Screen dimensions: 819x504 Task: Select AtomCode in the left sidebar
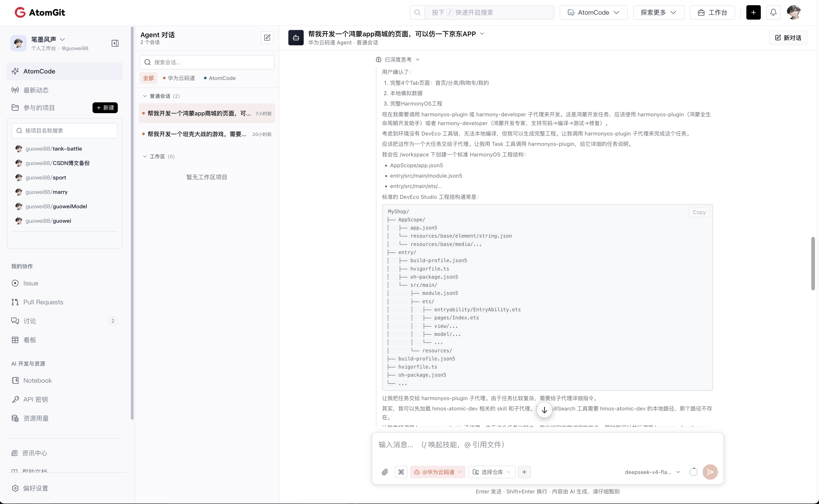point(64,71)
